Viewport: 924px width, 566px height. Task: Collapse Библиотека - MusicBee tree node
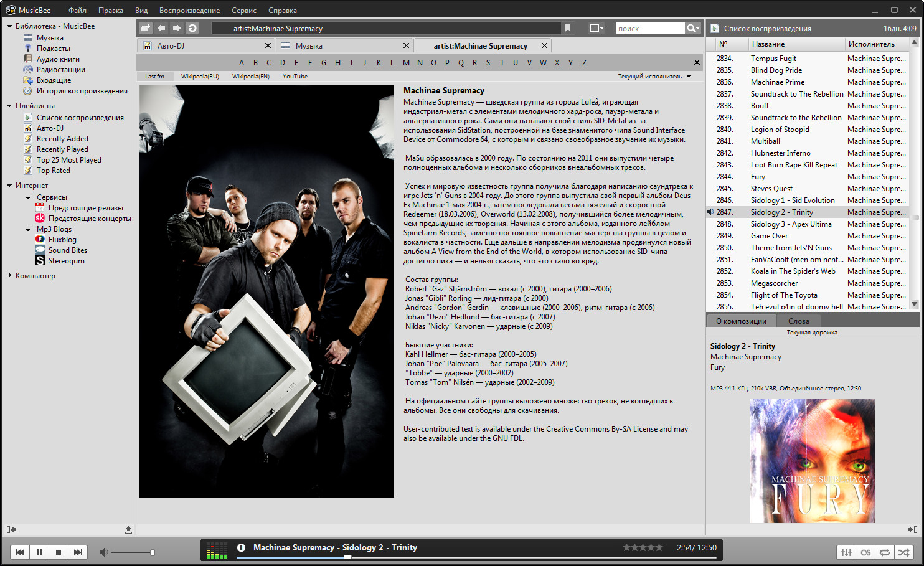pyautogui.click(x=9, y=26)
